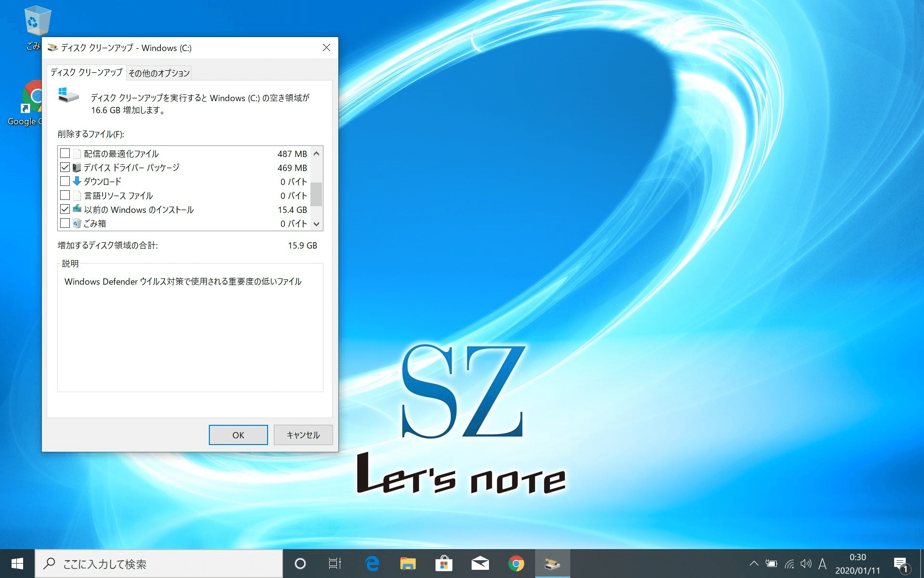Open Microsoft Edge from the taskbar
This screenshot has width=924, height=578.
click(x=371, y=563)
